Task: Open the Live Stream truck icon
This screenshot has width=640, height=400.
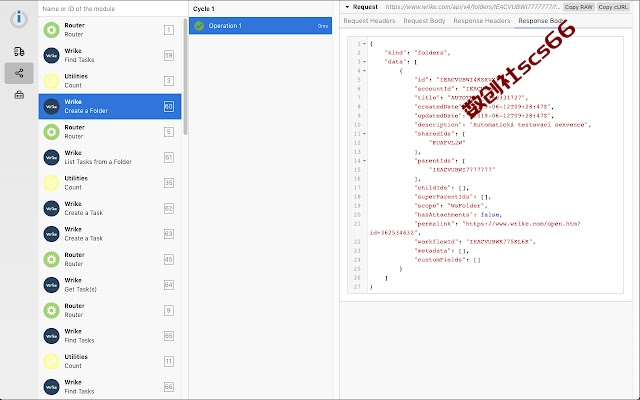Action: click(x=19, y=51)
